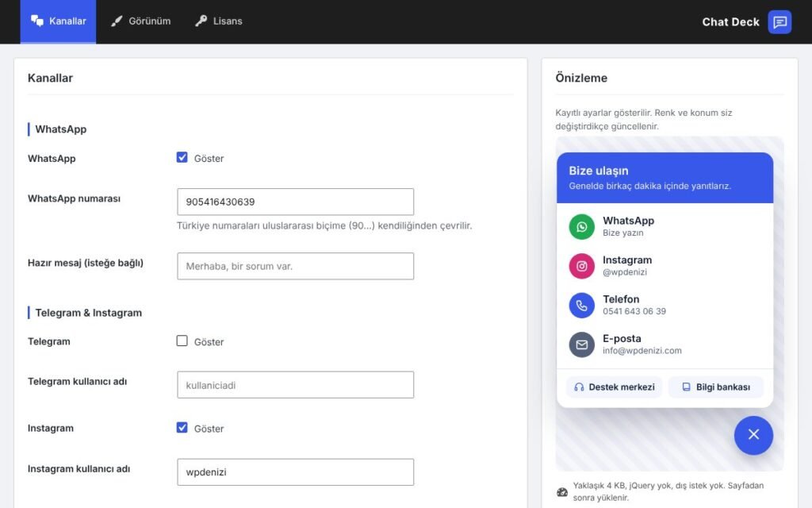Click the green WhatsApp icon in preview
812x508 pixels.
click(581, 227)
